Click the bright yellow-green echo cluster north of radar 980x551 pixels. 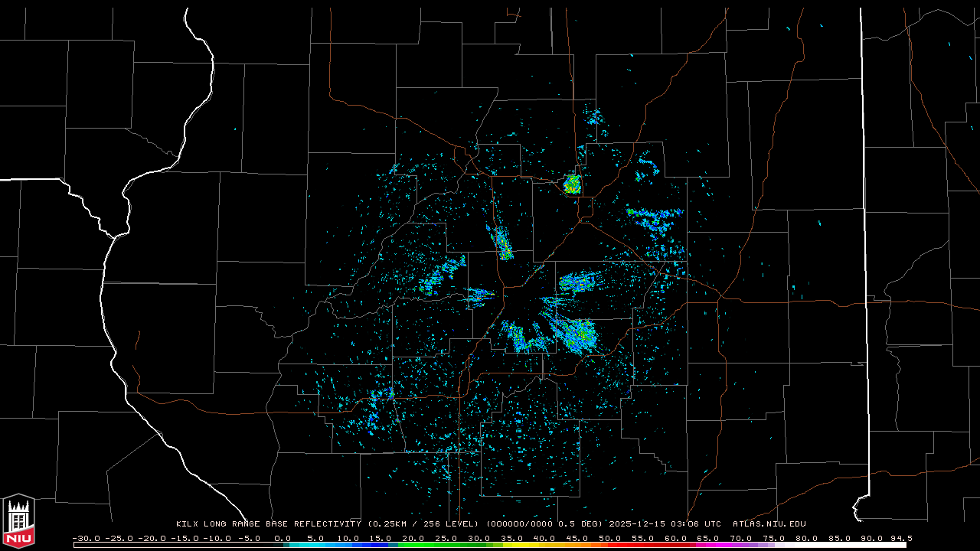572,184
